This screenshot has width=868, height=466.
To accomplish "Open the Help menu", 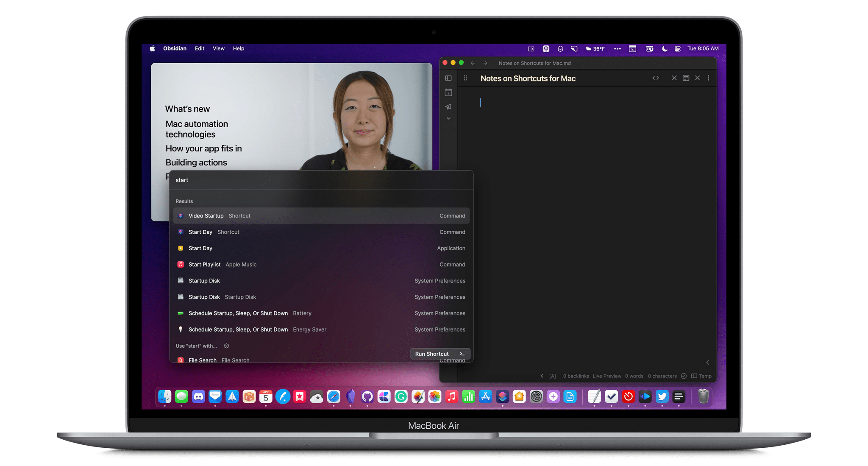I will coord(239,49).
